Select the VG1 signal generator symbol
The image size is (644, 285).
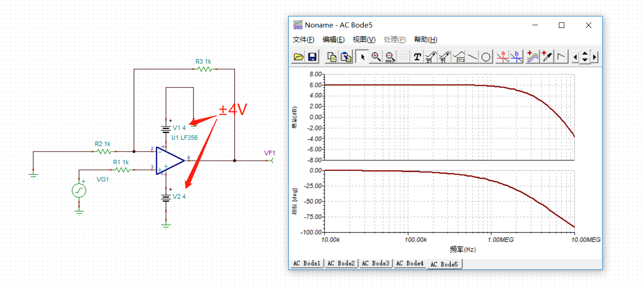(x=79, y=190)
